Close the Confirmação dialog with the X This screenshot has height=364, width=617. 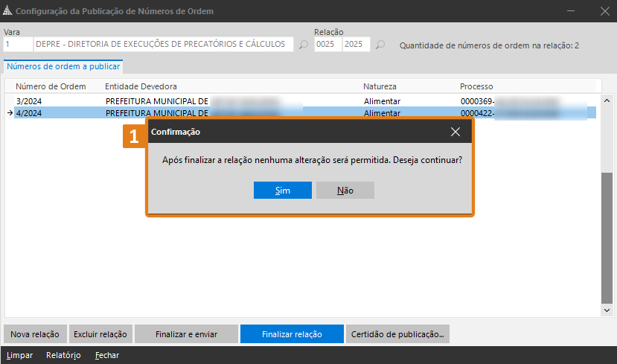455,132
